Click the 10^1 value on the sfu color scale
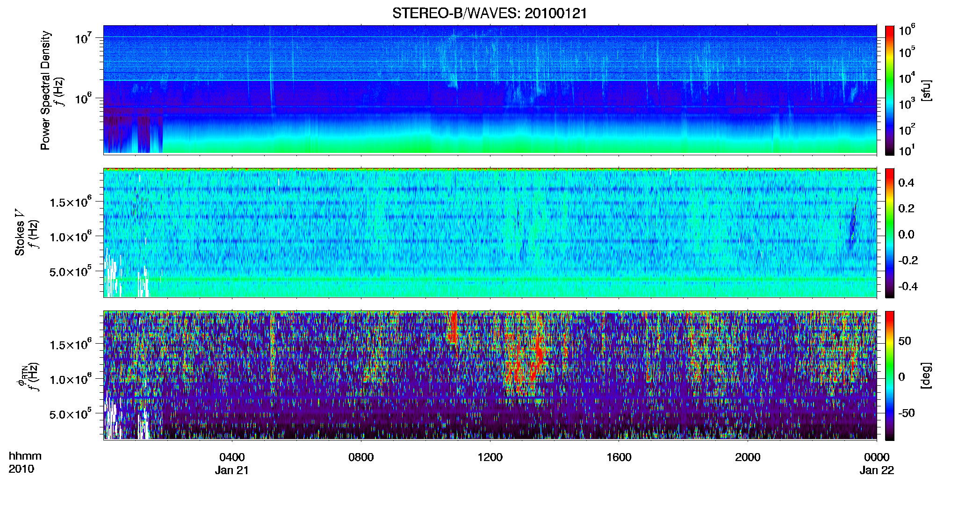This screenshot has height=505, width=980. pyautogui.click(x=907, y=151)
